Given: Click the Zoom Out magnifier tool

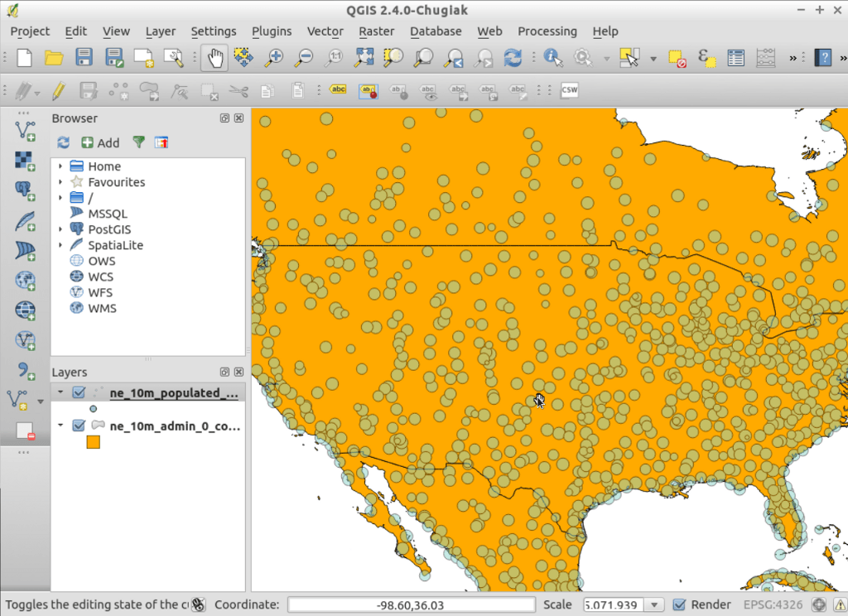Looking at the screenshot, I should click(304, 58).
